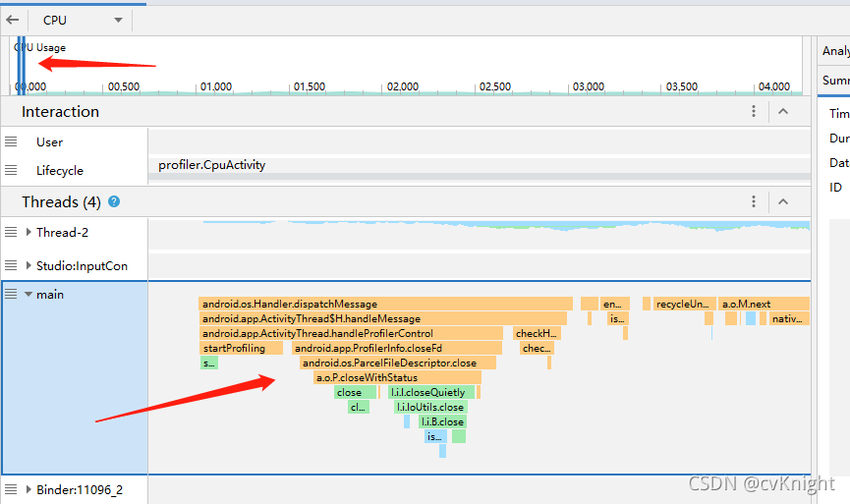Open Threads section options menu
The height and width of the screenshot is (504, 850).
coord(754,201)
